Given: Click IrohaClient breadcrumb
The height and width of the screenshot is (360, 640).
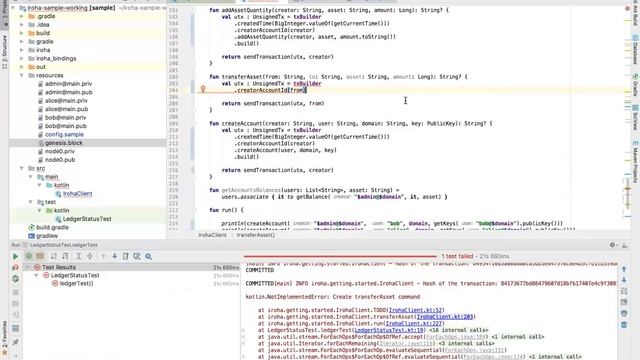Looking at the screenshot, I should pos(212,235).
